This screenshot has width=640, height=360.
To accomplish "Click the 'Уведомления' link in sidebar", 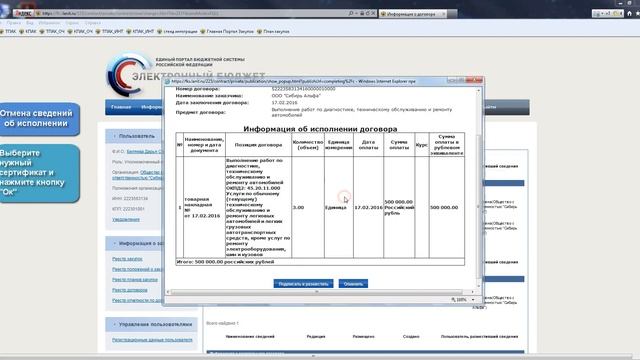I will click(x=126, y=220).
